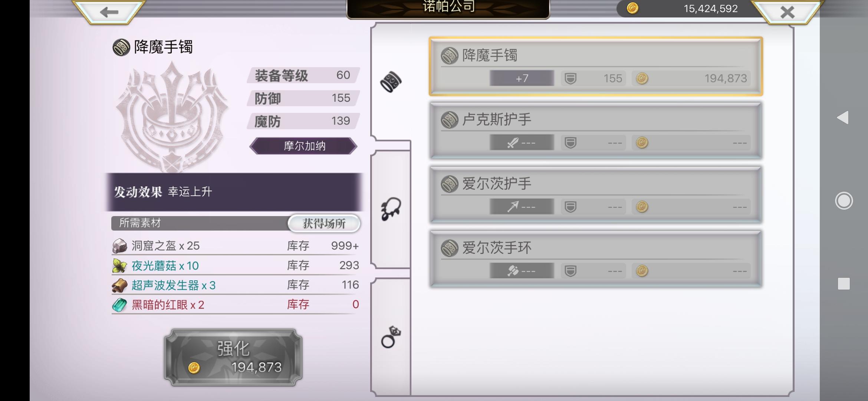The width and height of the screenshot is (868, 401).
Task: Open the ring category tab
Action: (x=391, y=337)
